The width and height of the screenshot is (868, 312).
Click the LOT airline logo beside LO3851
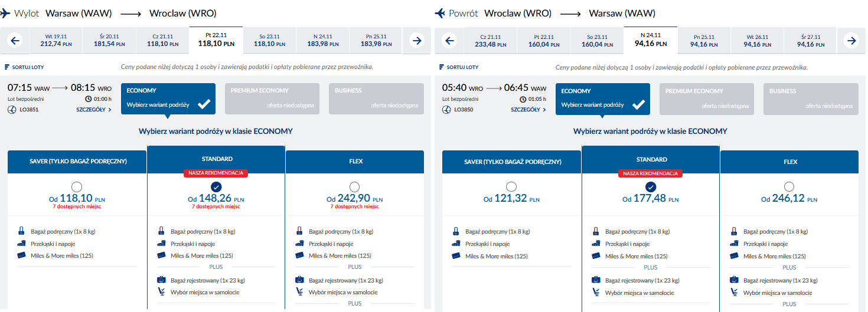click(11, 110)
